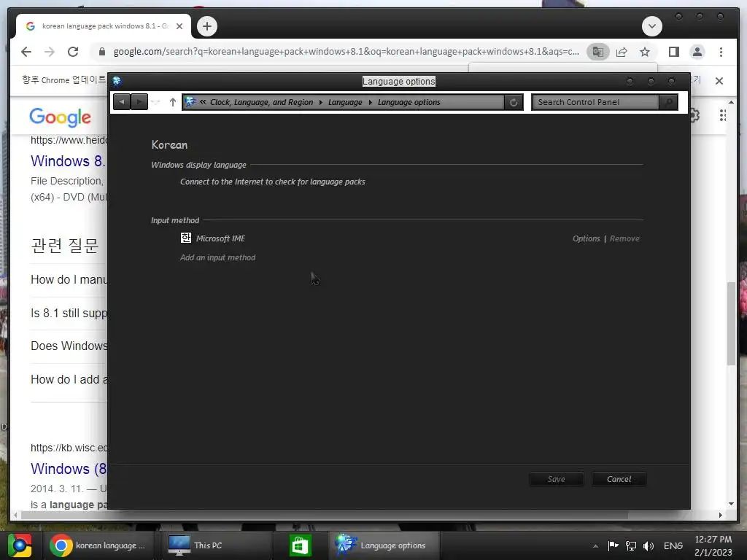747x560 pixels.
Task: Click the Save button
Action: (557, 479)
